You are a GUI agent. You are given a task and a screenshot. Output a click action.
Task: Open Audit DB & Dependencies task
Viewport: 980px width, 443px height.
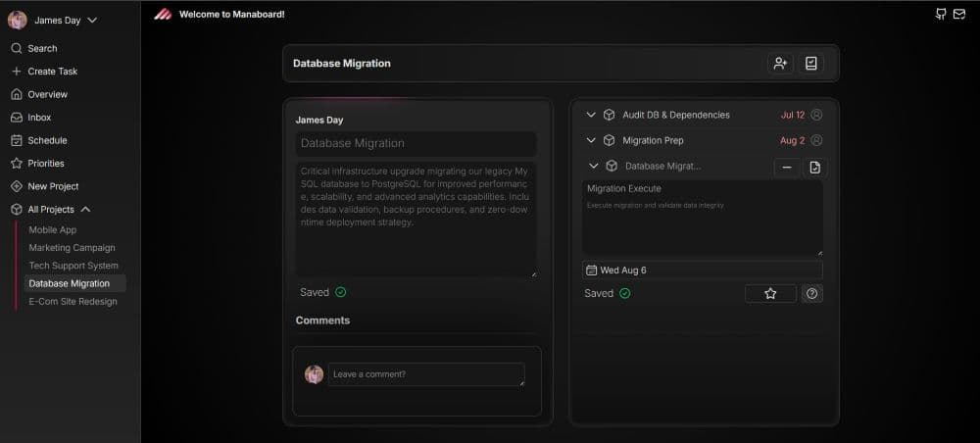[x=675, y=115]
